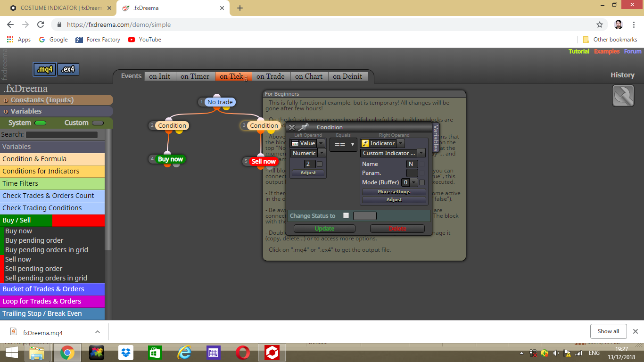This screenshot has height=362, width=644.
Task: Click the wrench settings icon
Action: (623, 96)
